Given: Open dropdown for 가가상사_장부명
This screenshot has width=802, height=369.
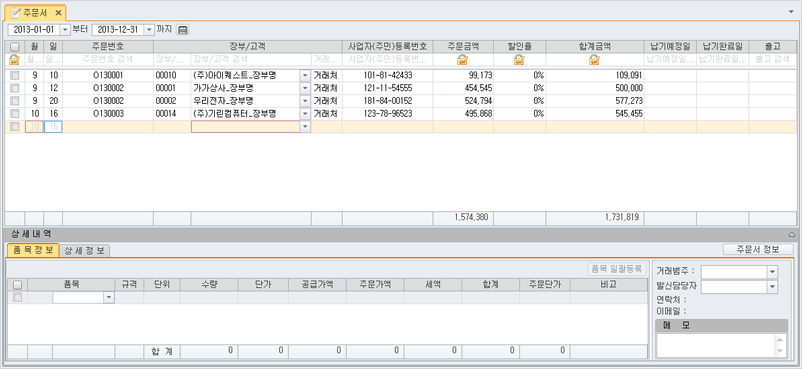Looking at the screenshot, I should 305,88.
